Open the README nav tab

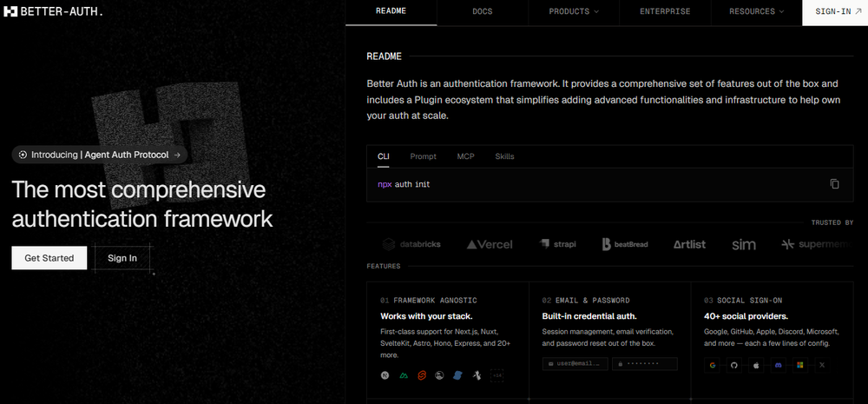pyautogui.click(x=391, y=11)
